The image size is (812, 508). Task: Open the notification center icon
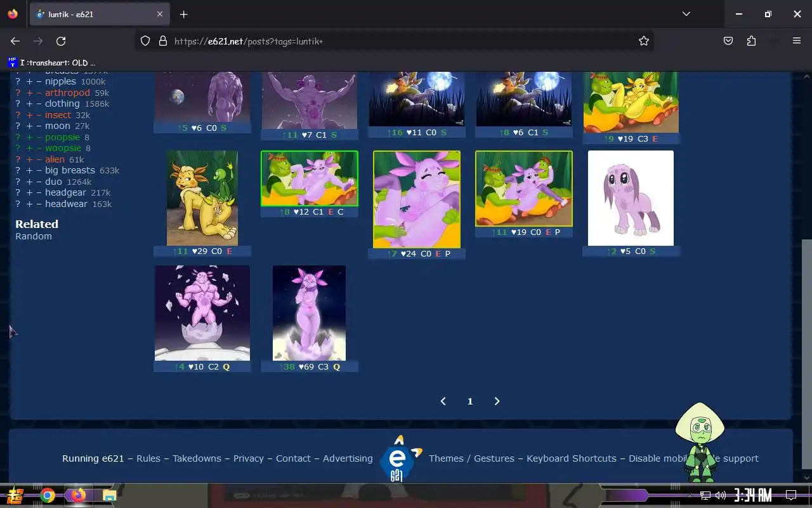791,495
